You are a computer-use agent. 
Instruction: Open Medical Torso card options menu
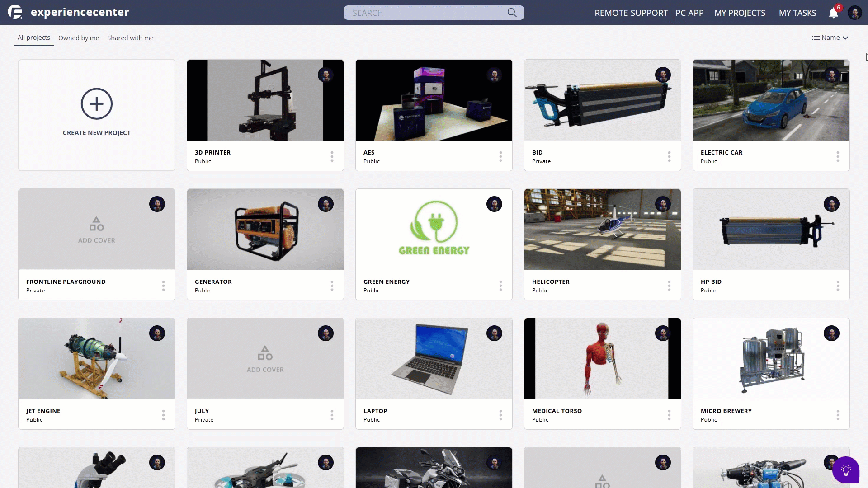pos(669,415)
